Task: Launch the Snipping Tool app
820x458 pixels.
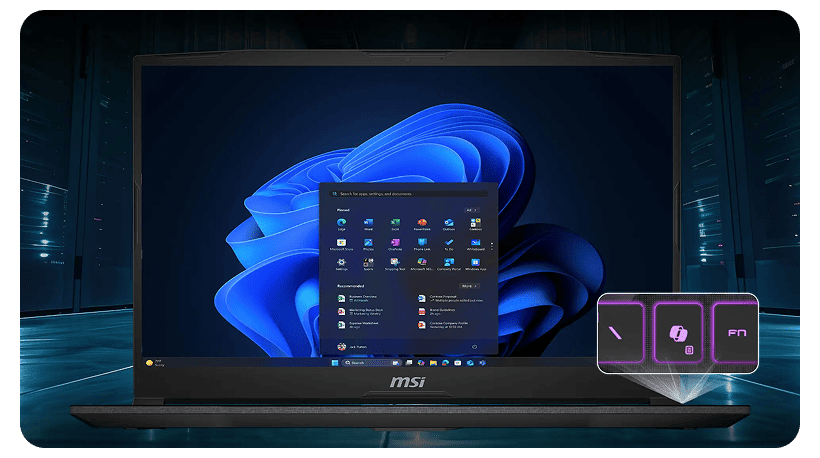Action: [x=395, y=264]
